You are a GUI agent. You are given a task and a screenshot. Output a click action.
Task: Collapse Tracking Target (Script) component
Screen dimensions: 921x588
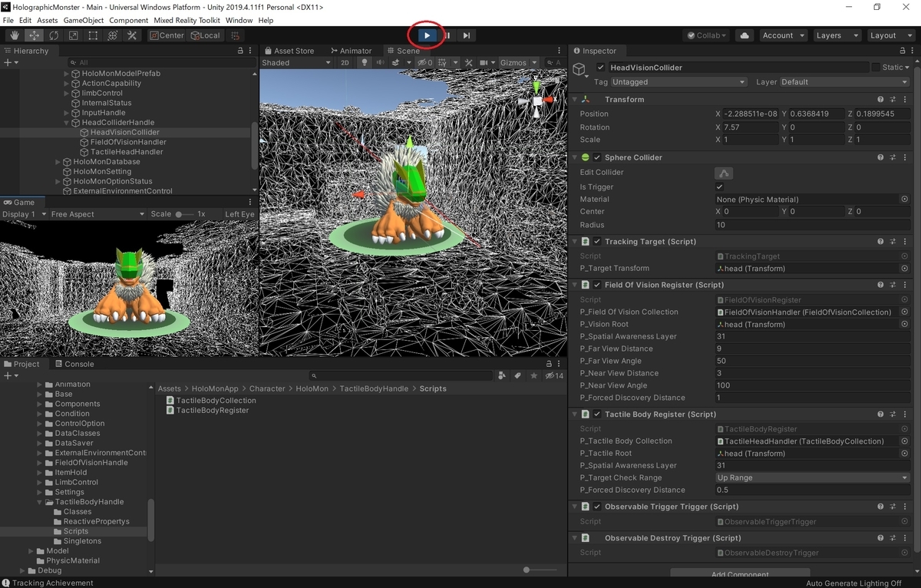point(575,241)
